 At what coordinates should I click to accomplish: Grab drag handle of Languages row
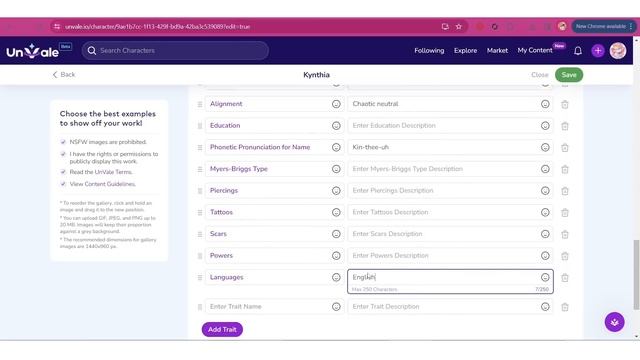[200, 278]
